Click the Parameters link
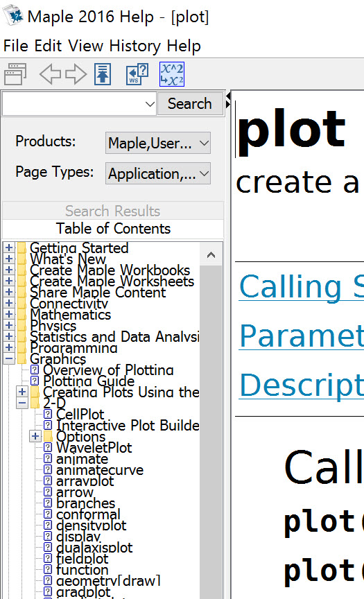364x599 pixels. click(x=302, y=336)
